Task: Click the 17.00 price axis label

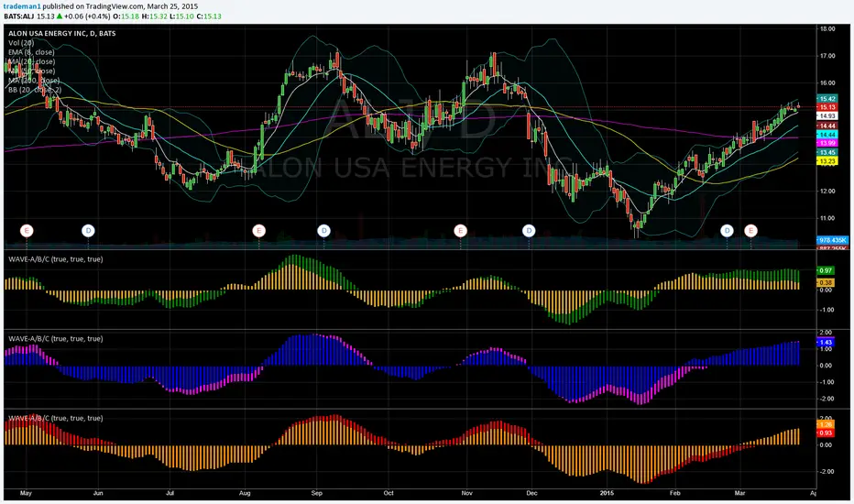Action: coord(827,56)
